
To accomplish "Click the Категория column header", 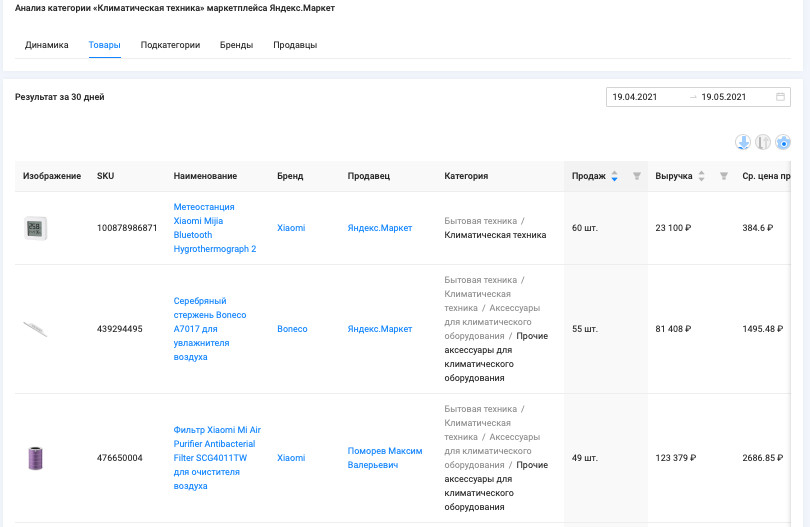I will click(x=466, y=176).
